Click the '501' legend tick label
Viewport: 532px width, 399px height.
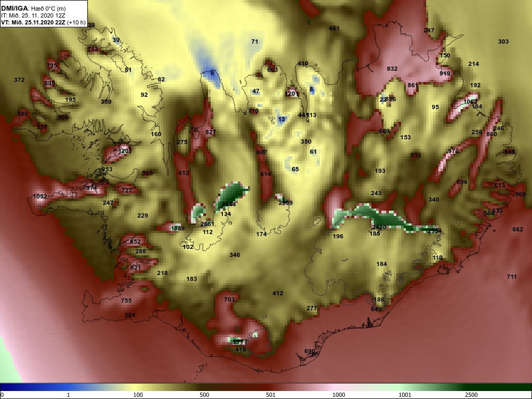(x=271, y=395)
